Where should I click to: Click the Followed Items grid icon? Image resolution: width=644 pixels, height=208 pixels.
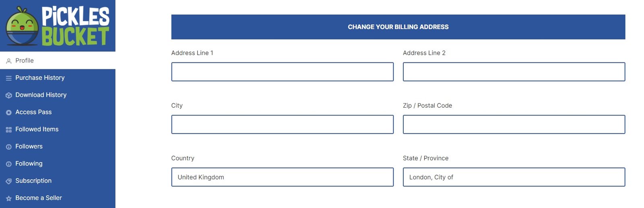click(x=8, y=130)
